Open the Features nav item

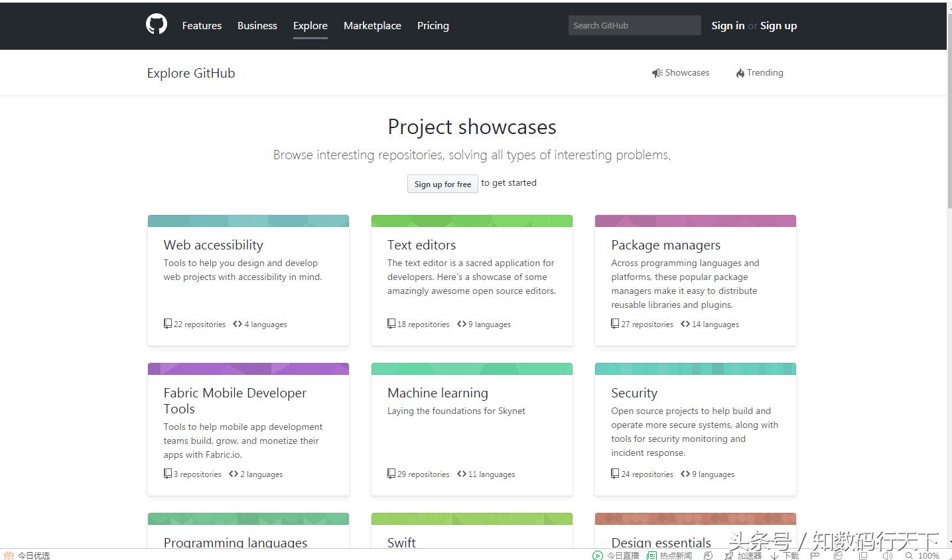click(x=202, y=26)
